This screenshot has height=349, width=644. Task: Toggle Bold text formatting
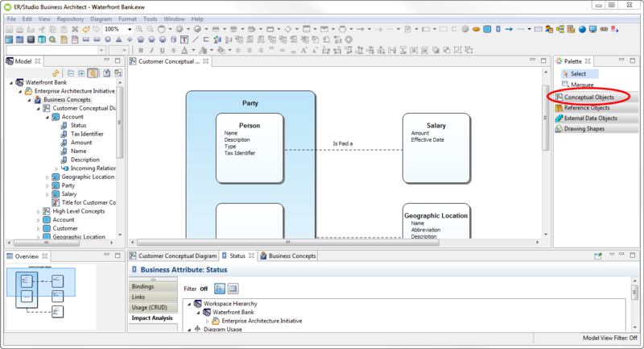tap(141, 50)
